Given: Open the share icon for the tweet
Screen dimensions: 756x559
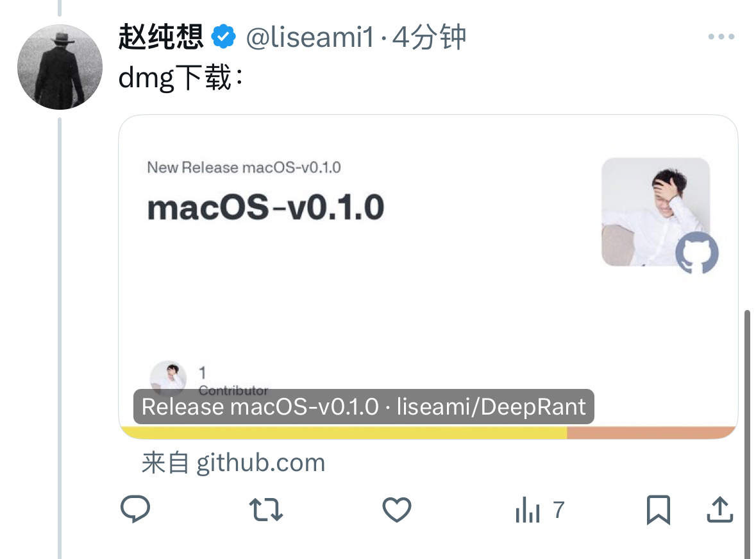Looking at the screenshot, I should 720,510.
